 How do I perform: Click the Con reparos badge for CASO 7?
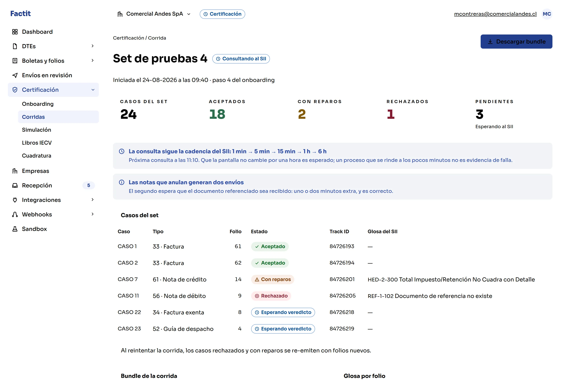coord(272,279)
